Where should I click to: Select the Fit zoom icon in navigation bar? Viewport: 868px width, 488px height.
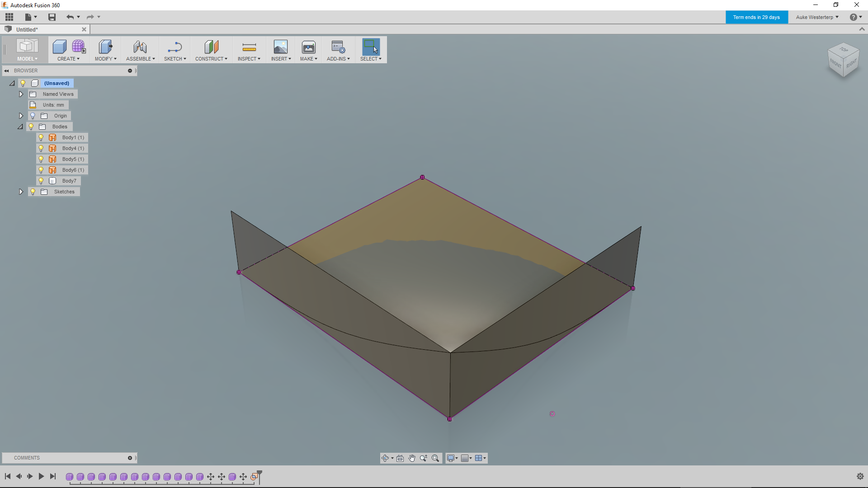coord(435,458)
